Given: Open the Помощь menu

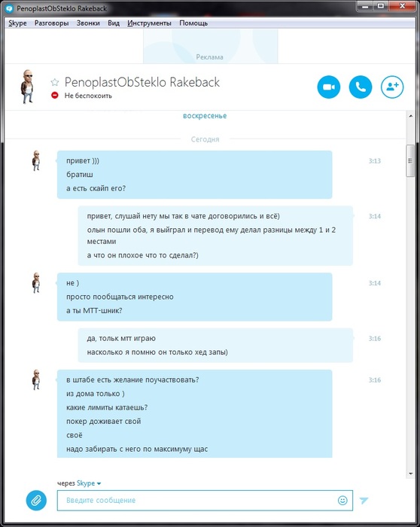Looking at the screenshot, I should click(x=193, y=23).
